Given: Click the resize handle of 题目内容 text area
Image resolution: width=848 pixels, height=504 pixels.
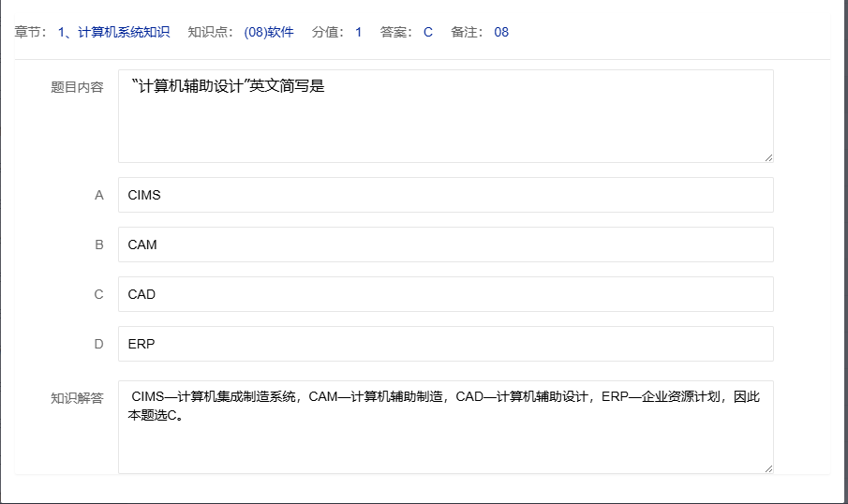Looking at the screenshot, I should 767,156.
